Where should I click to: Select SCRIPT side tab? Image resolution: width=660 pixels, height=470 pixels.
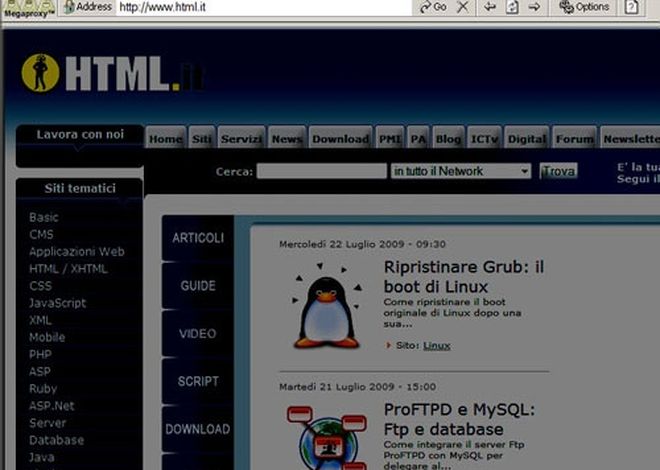pyautogui.click(x=198, y=381)
